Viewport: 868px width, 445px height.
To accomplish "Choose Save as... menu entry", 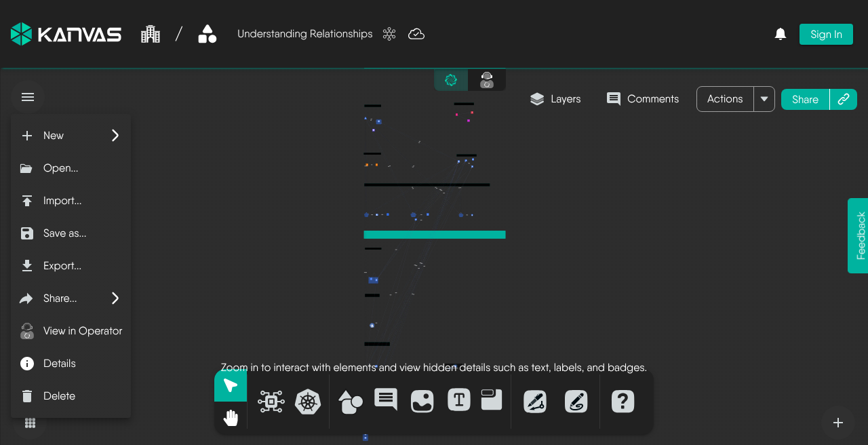I will [71, 233].
